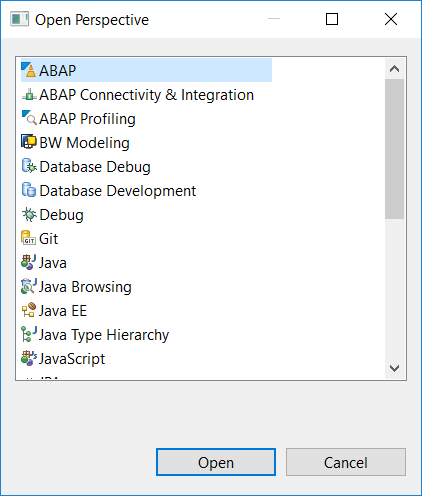Image resolution: width=422 pixels, height=496 pixels.
Task: Select the "Java" perspective text
Action: (53, 263)
